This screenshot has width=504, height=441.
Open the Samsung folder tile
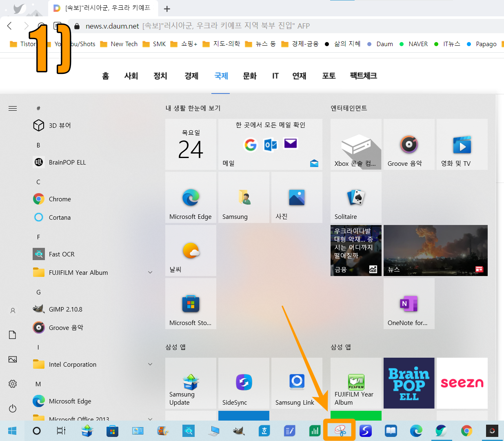244,198
